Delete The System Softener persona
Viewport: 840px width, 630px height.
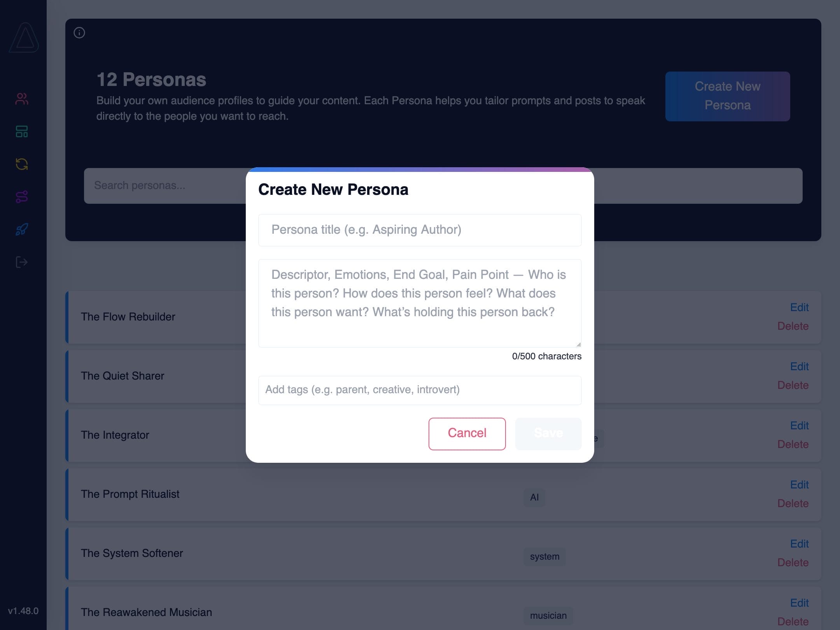(793, 562)
